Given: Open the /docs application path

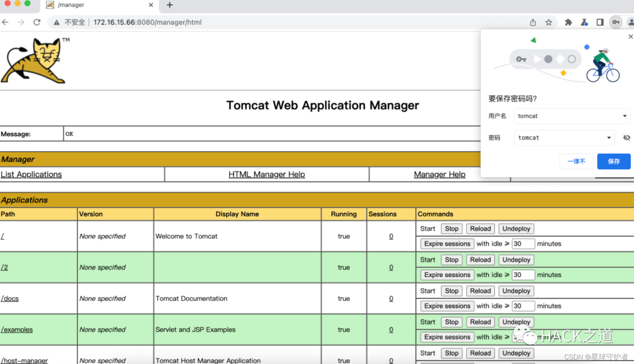Looking at the screenshot, I should [10, 298].
